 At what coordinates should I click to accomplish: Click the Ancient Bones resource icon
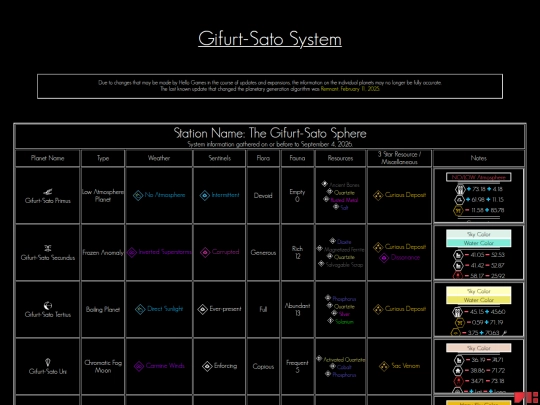point(324,184)
